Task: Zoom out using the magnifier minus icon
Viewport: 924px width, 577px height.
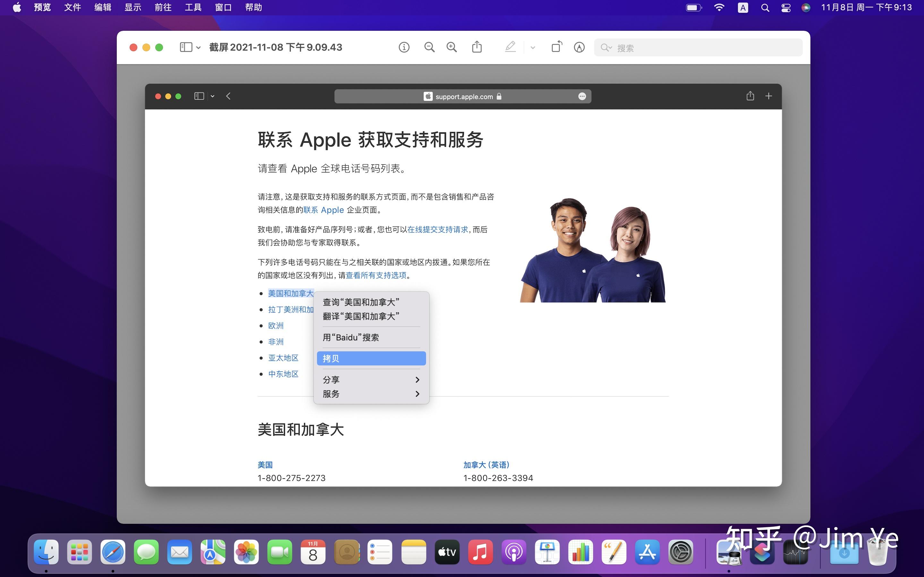Action: 429,47
